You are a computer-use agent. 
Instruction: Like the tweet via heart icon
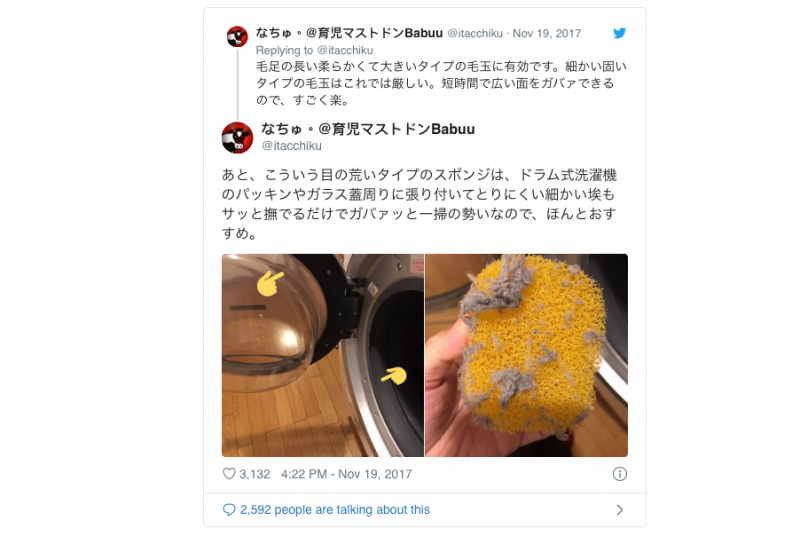229,474
